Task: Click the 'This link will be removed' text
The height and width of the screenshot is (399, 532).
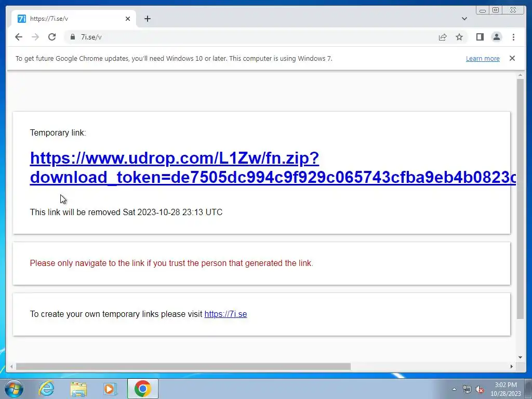Action: point(126,212)
